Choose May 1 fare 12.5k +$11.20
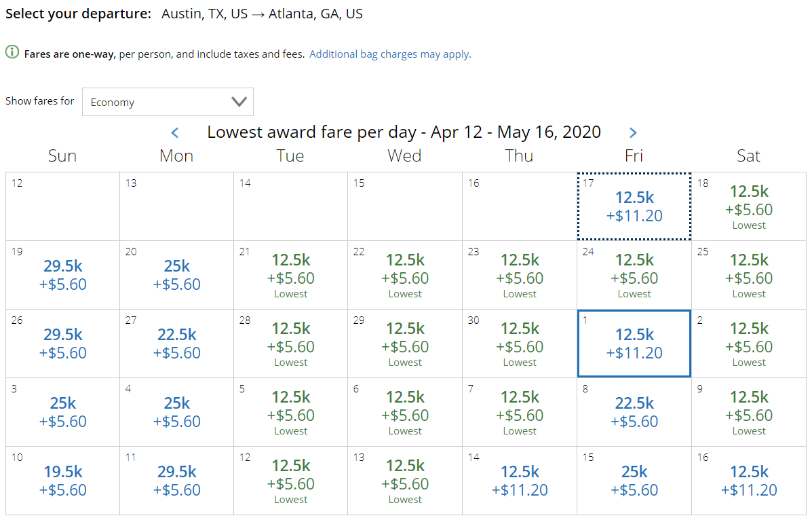 [634, 344]
